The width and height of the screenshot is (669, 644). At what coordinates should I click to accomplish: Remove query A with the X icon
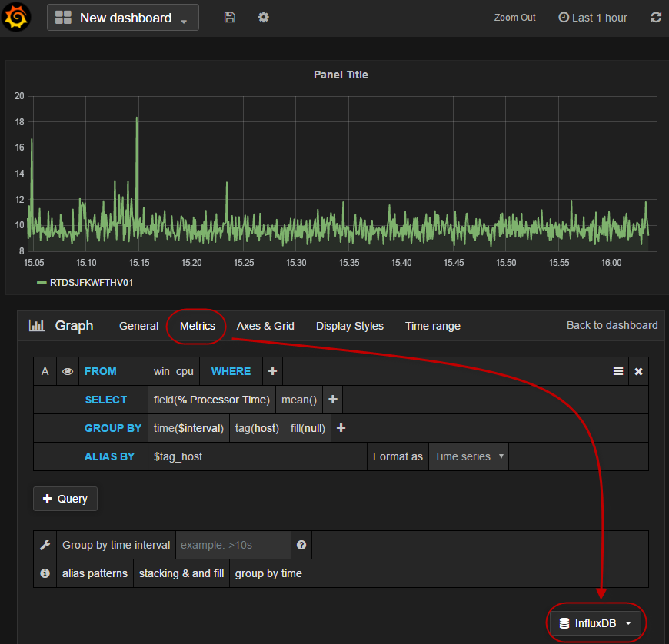tap(638, 371)
